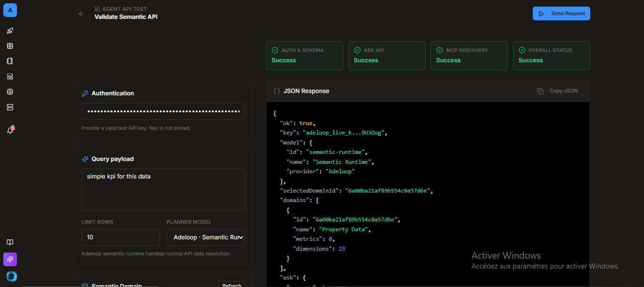Click the key icon beside Authentication
This screenshot has height=287, width=644.
[85, 93]
